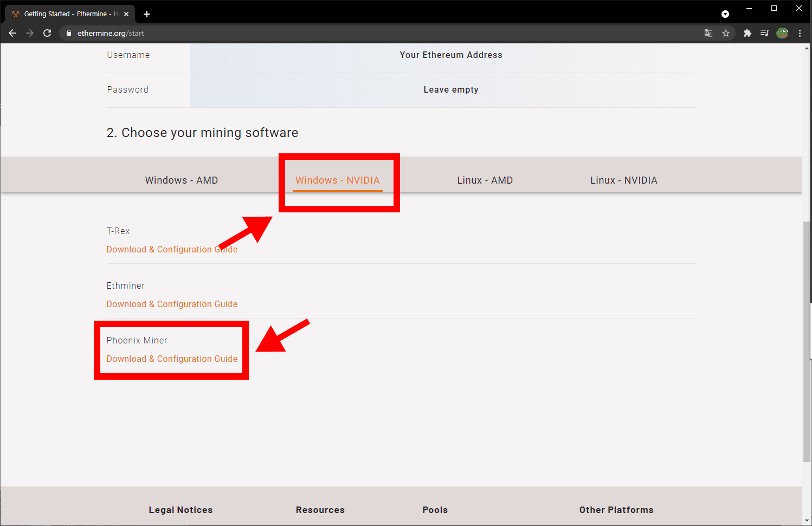Open the Linux - NVIDIA tab
Viewport: 812px width, 526px height.
click(624, 180)
